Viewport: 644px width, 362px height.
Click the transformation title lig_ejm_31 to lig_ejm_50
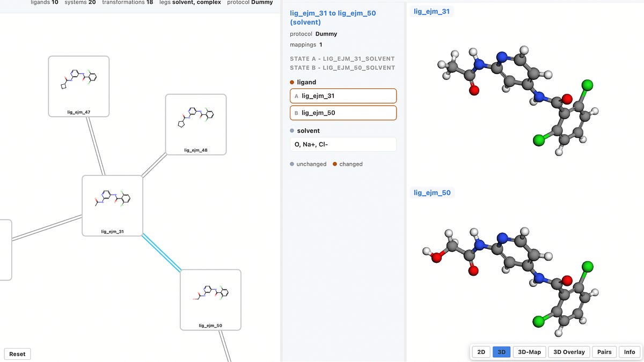[333, 17]
